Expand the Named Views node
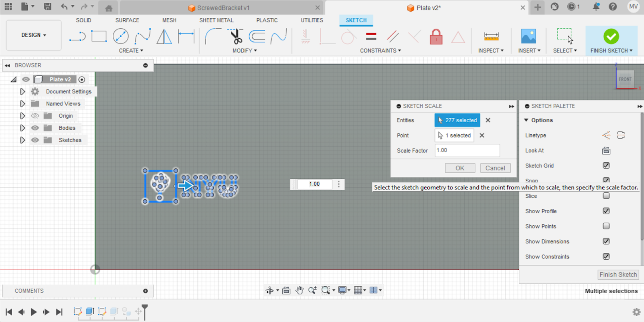The height and width of the screenshot is (322, 644). click(23, 104)
